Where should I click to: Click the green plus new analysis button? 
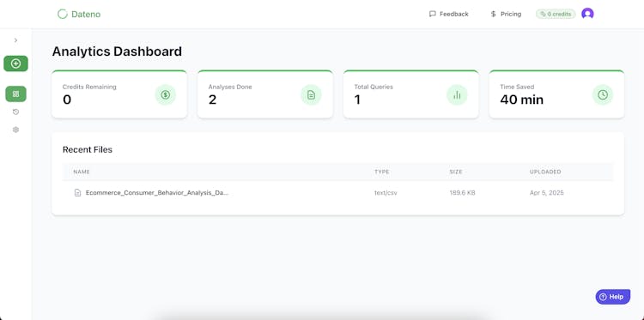pyautogui.click(x=15, y=63)
